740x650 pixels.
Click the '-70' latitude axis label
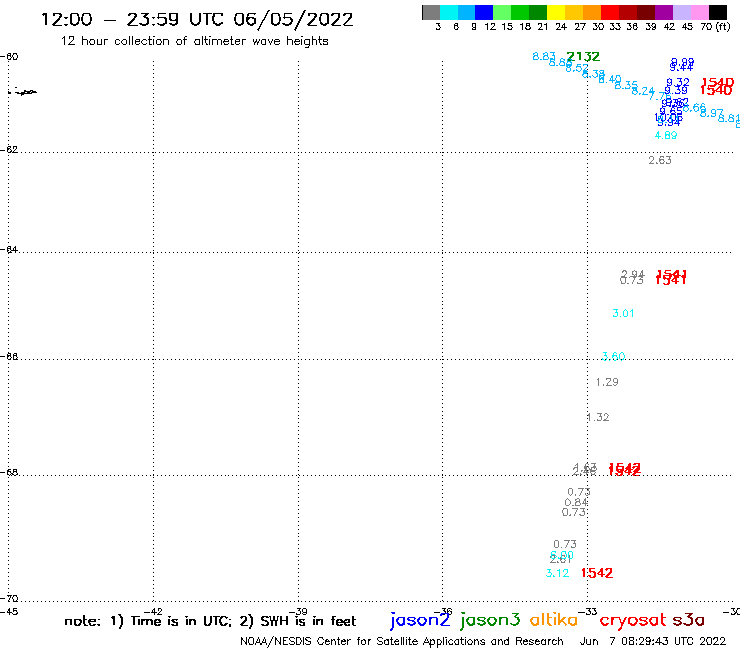[x=9, y=599]
